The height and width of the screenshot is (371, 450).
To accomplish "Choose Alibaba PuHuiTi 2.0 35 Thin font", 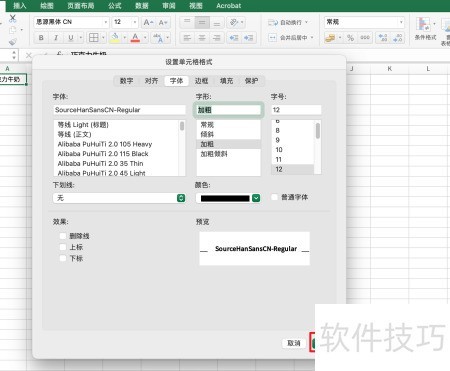I will (x=117, y=163).
